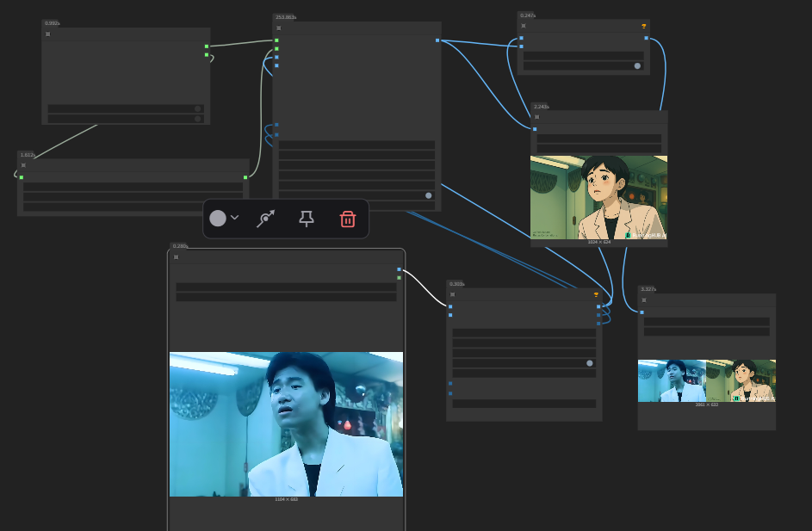Click the 1104 × 683 size label

(287, 499)
